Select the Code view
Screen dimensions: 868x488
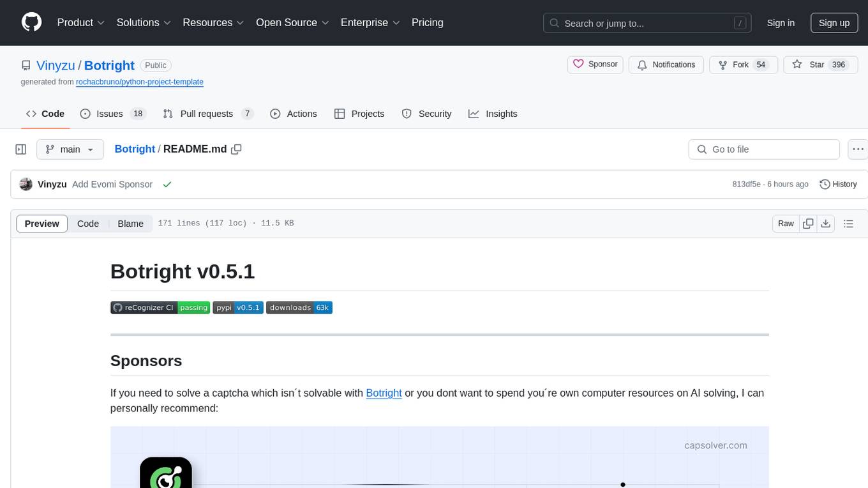pyautogui.click(x=88, y=224)
